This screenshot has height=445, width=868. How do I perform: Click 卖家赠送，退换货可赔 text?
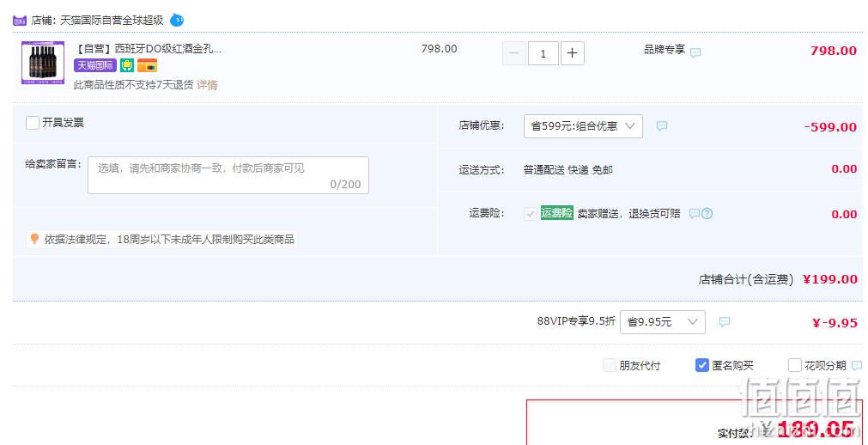[628, 213]
